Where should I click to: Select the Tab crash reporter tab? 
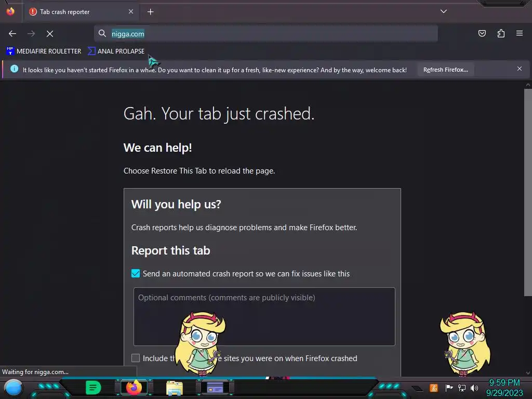[81, 12]
